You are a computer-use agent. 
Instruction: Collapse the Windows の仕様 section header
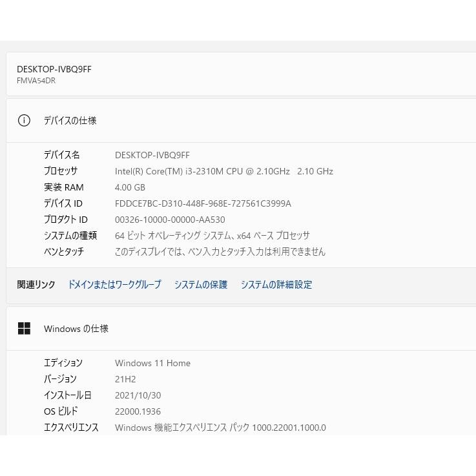coord(241,329)
